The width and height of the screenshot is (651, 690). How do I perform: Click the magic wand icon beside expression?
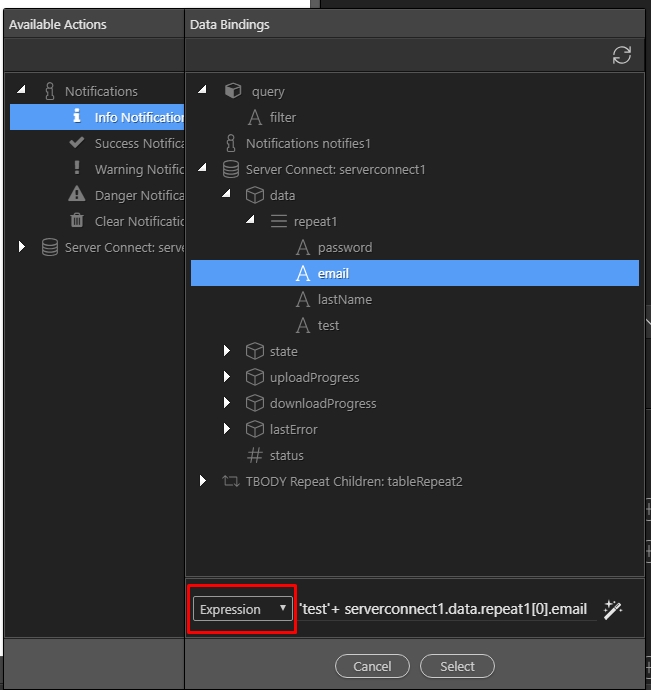613,609
